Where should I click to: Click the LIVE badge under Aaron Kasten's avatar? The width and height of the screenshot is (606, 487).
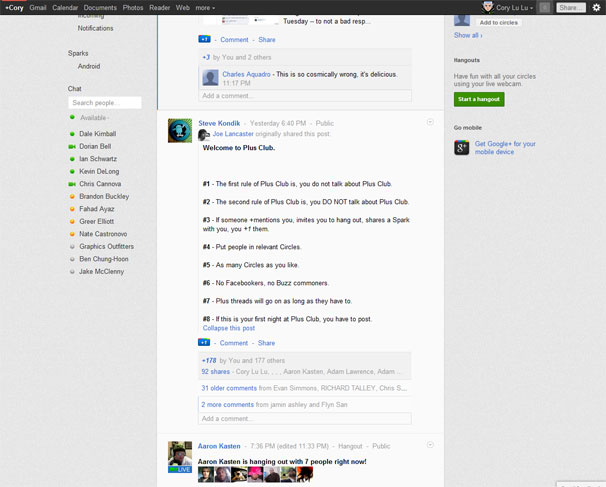180,469
